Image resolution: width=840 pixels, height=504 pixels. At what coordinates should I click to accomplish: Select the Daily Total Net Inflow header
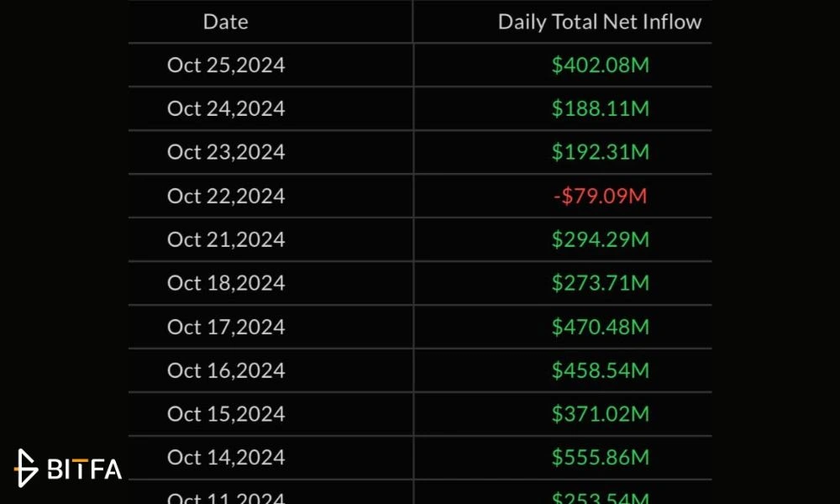click(600, 22)
